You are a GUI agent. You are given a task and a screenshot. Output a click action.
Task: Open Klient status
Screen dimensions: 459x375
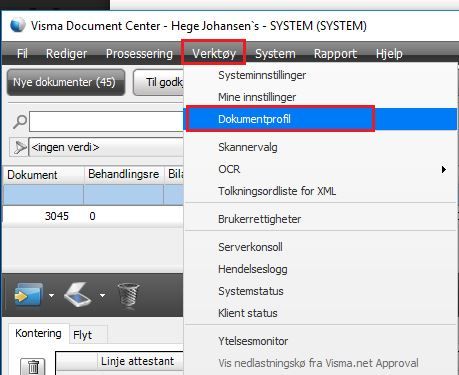pos(321,313)
